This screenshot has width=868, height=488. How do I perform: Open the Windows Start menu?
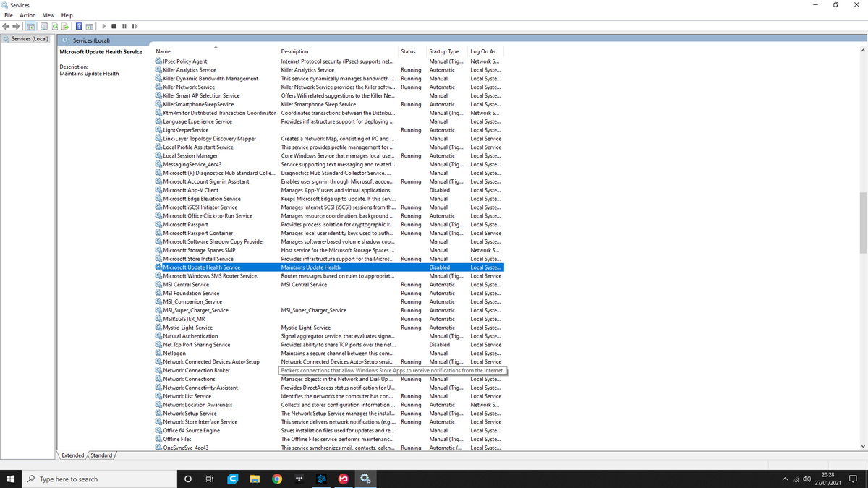[x=11, y=479]
